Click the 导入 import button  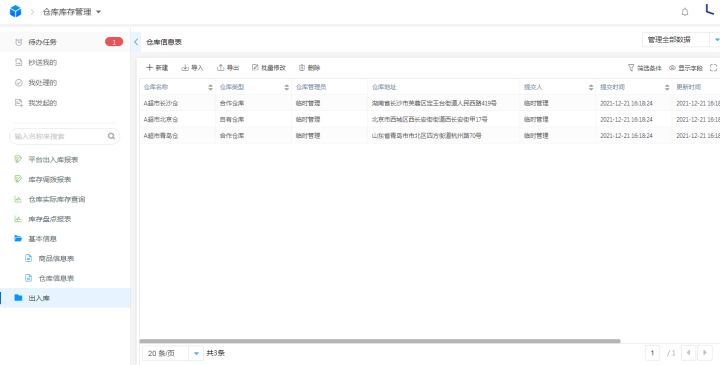[x=192, y=68]
